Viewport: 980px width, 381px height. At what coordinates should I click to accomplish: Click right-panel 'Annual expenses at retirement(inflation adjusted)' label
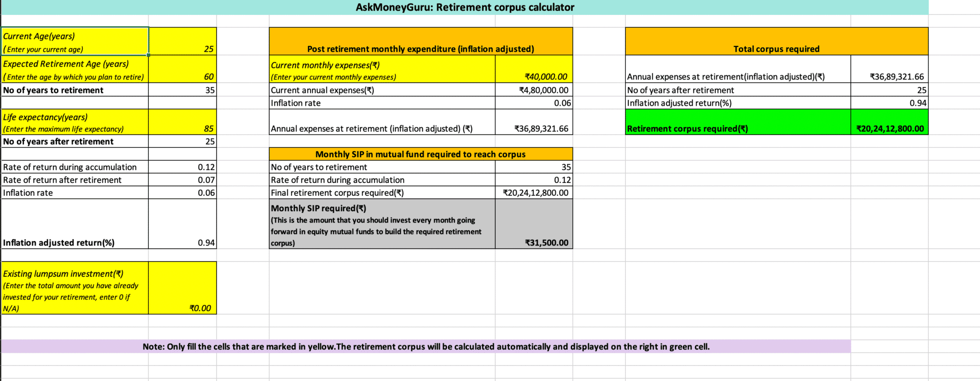point(738,69)
